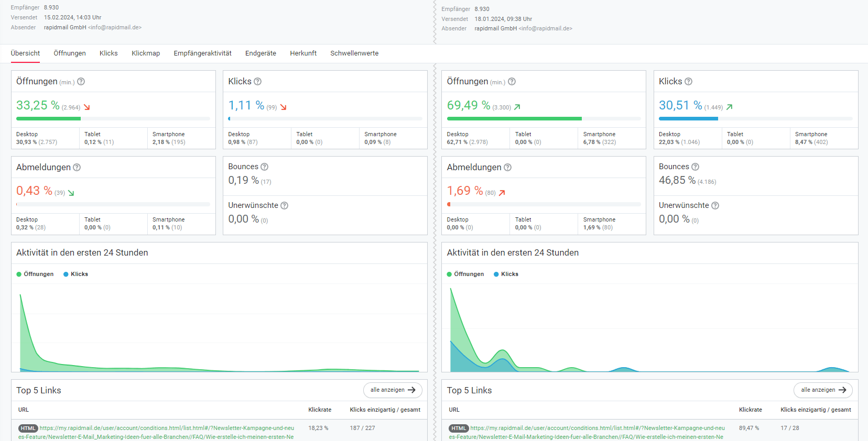Click help icon beside left Bounces
Viewport: 868px width, 441px height.
click(265, 167)
